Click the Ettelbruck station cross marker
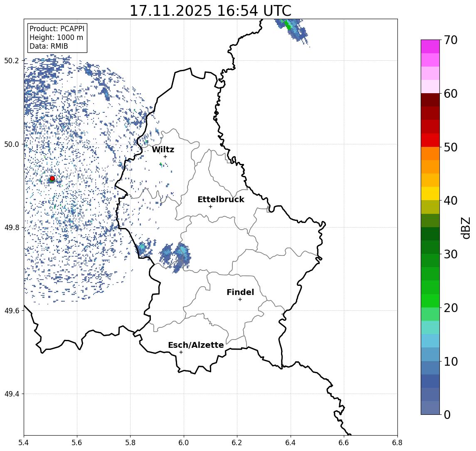Viewport: 476px width, 451px height. pos(210,207)
